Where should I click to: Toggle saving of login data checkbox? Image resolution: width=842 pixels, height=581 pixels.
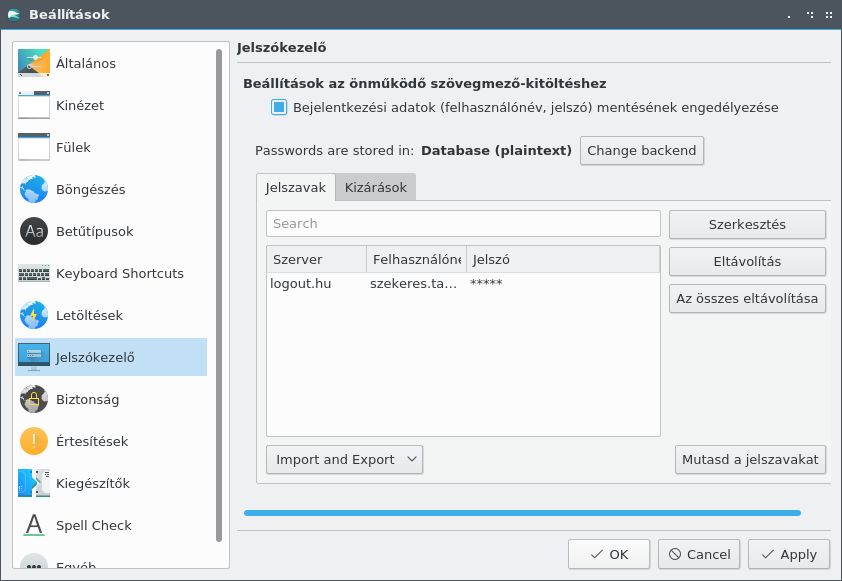tap(279, 107)
